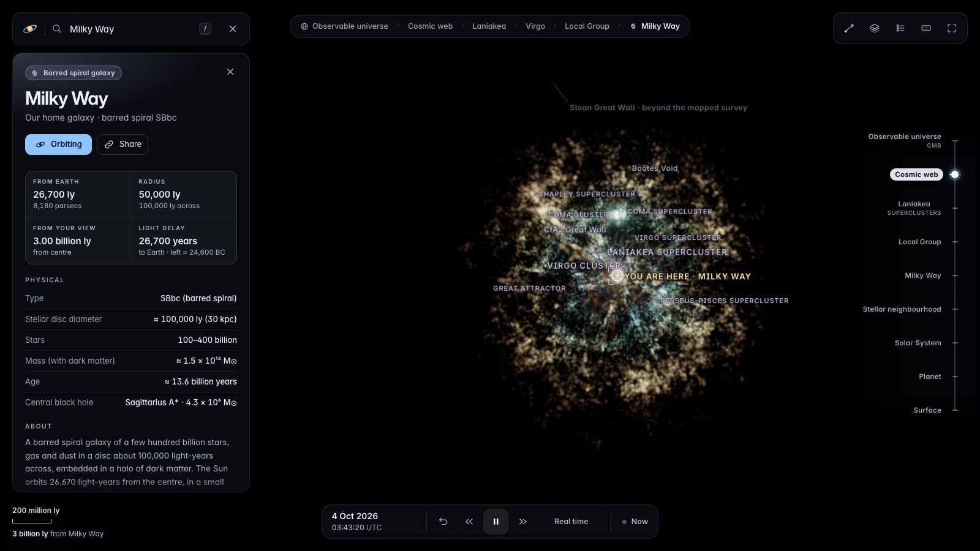Toggle the Orbiting camera mode

coord(58,144)
